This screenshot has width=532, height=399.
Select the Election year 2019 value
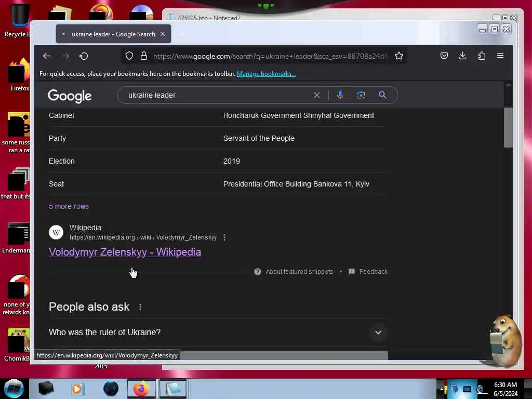(x=231, y=161)
